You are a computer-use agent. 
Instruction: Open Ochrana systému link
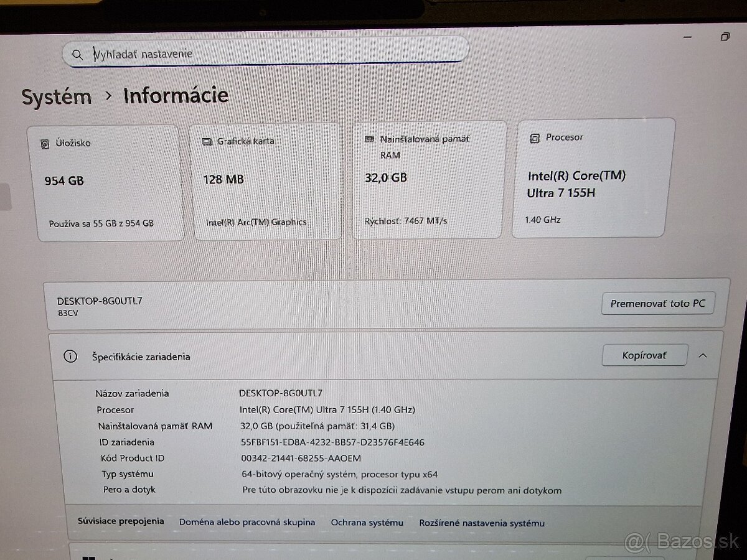tap(367, 523)
